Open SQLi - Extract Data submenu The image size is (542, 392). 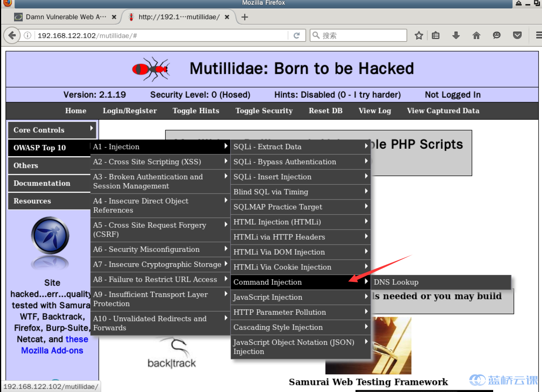point(301,147)
